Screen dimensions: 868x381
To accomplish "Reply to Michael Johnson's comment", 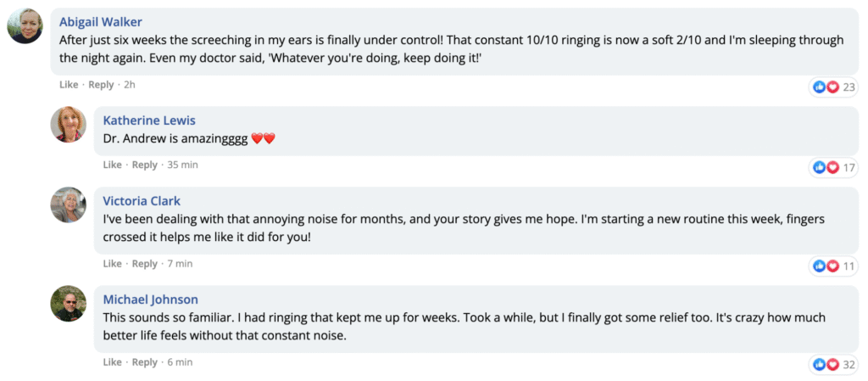I will click(144, 362).
